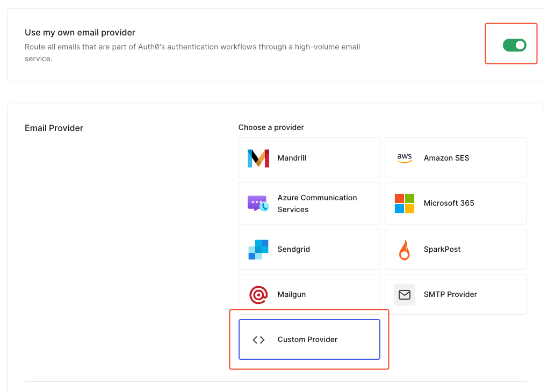Click the SMTP envelope icon
Image resolution: width=548 pixels, height=392 pixels.
tap(405, 295)
